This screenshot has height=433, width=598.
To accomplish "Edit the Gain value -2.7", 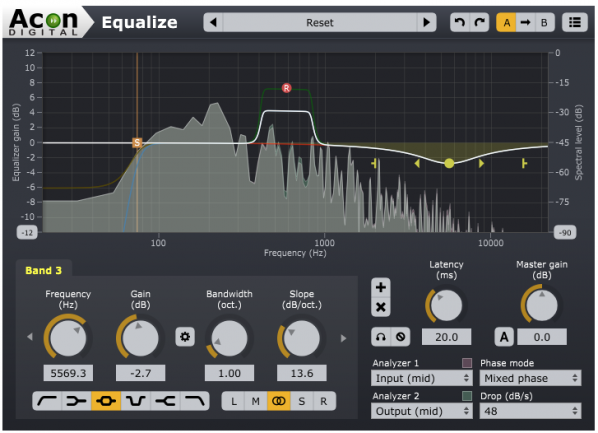I will point(141,373).
